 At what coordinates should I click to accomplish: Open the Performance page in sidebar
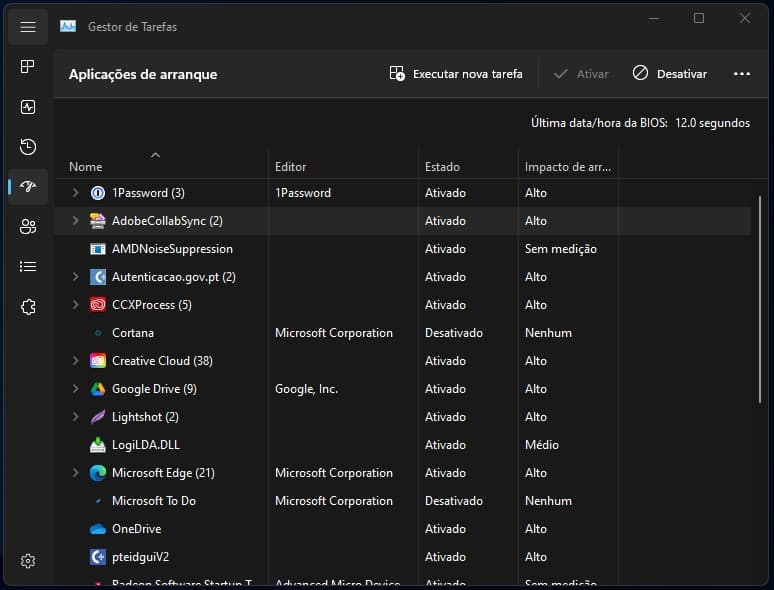(x=28, y=107)
